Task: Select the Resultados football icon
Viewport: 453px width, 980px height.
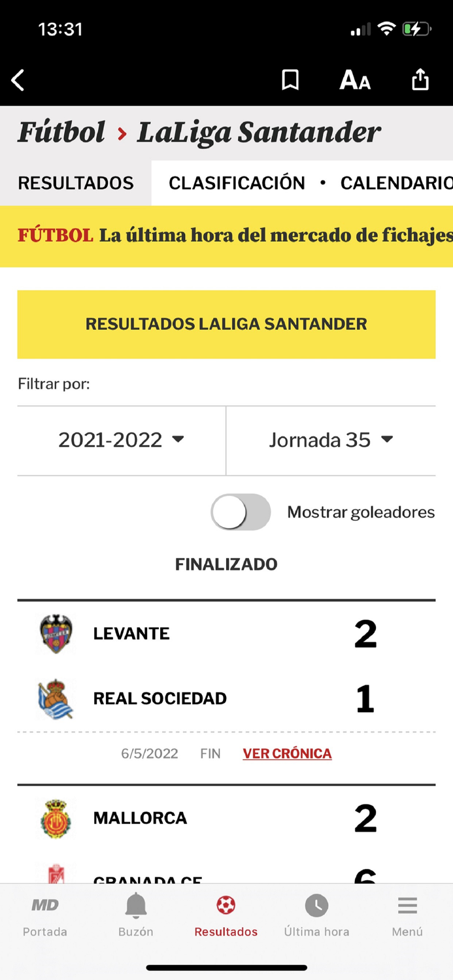Action: coord(226,907)
